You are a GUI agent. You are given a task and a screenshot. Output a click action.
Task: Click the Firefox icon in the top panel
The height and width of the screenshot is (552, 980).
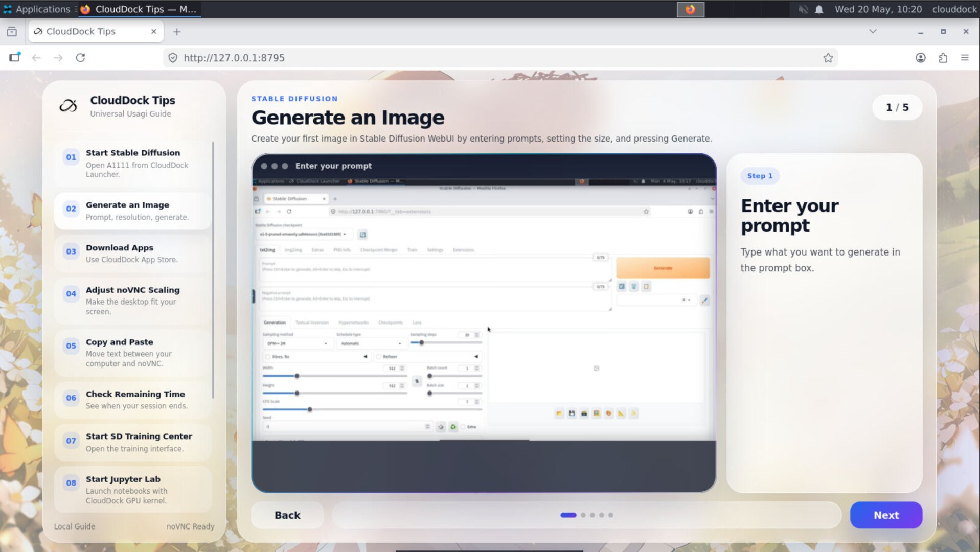[x=690, y=9]
